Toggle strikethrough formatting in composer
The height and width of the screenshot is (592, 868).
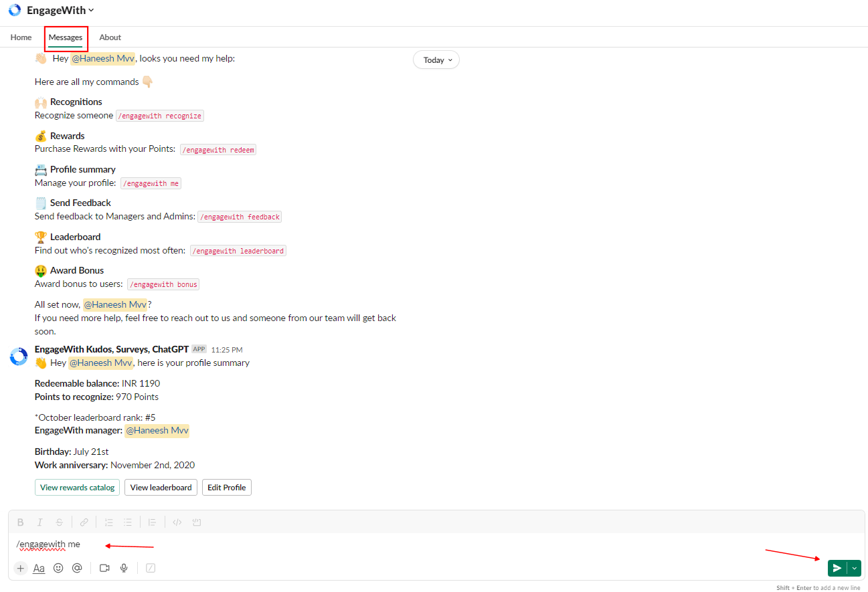tap(60, 522)
